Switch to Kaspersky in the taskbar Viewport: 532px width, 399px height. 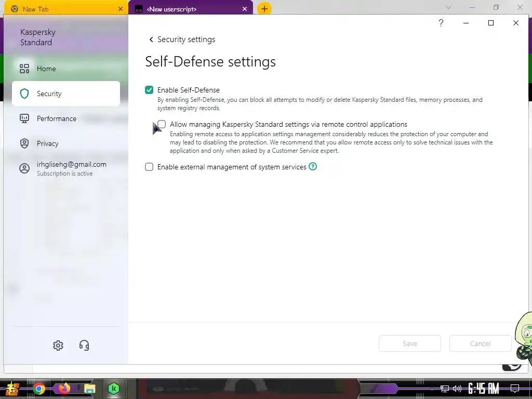(x=114, y=389)
